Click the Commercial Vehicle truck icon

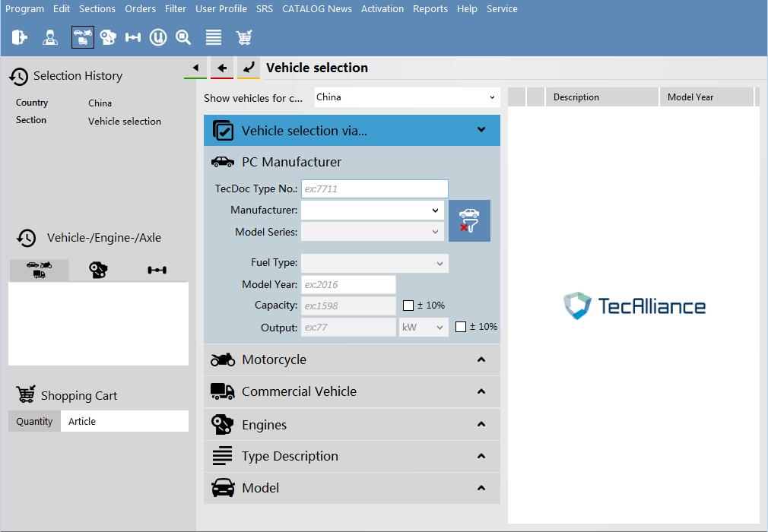[222, 391]
